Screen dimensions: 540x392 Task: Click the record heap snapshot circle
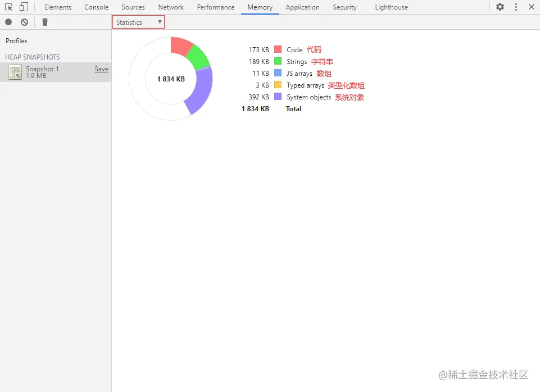pyautogui.click(x=8, y=22)
